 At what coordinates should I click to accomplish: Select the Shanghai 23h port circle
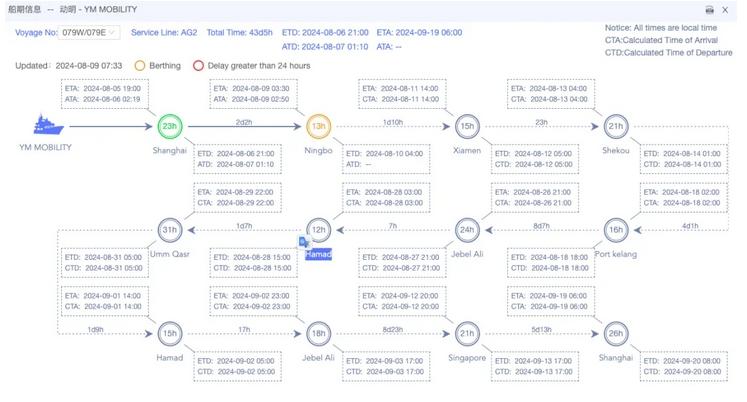pos(170,126)
